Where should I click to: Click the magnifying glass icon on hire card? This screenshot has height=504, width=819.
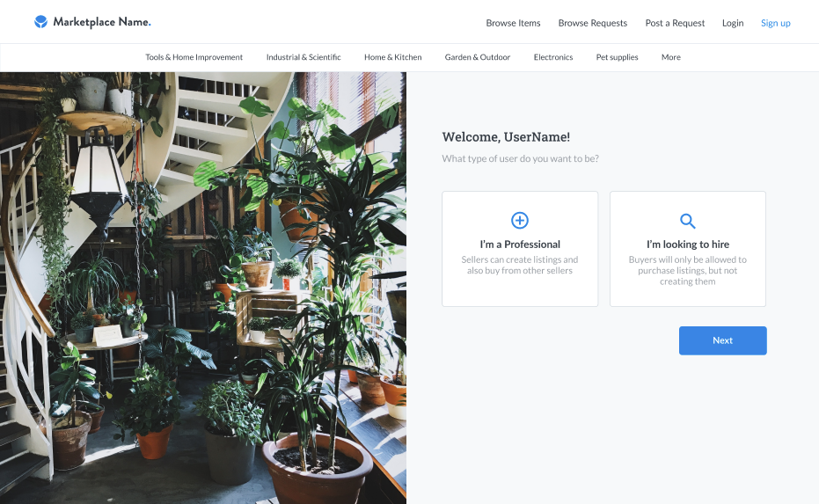coord(687,221)
